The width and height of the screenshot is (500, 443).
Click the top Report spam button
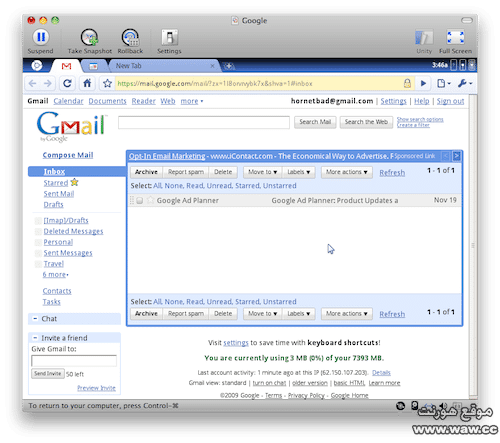click(186, 172)
